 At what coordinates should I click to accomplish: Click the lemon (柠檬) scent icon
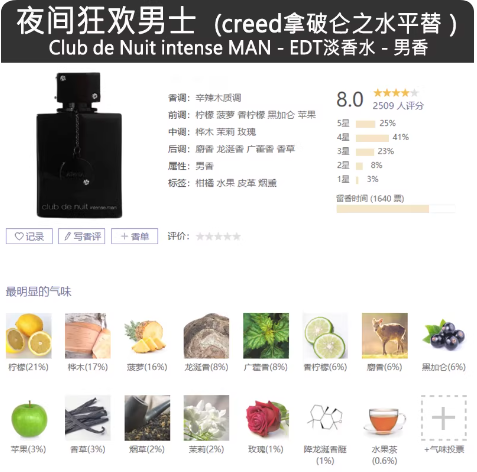pos(29,335)
